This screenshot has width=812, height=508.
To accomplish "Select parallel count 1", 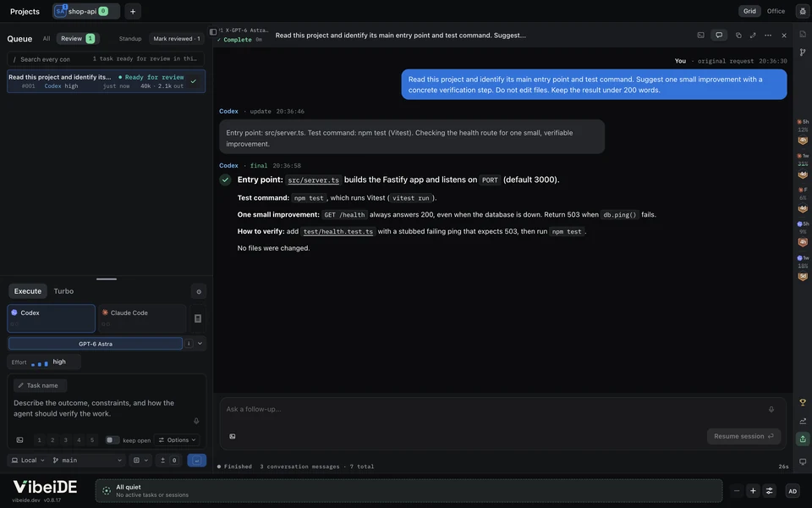I will tap(39, 439).
